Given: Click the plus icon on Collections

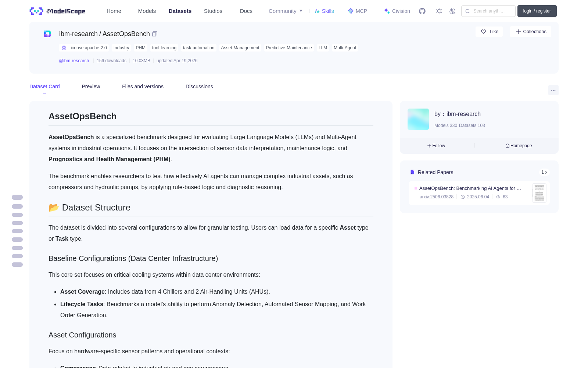Looking at the screenshot, I should click(x=519, y=32).
